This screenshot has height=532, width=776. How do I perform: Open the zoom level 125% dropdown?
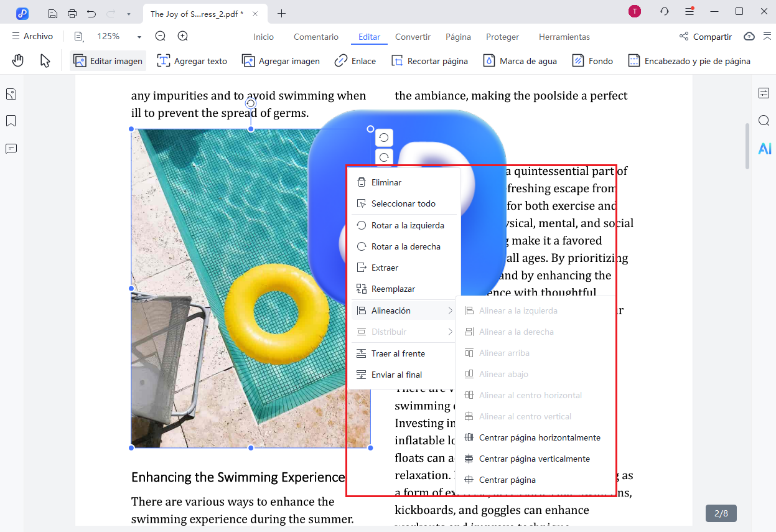point(139,37)
